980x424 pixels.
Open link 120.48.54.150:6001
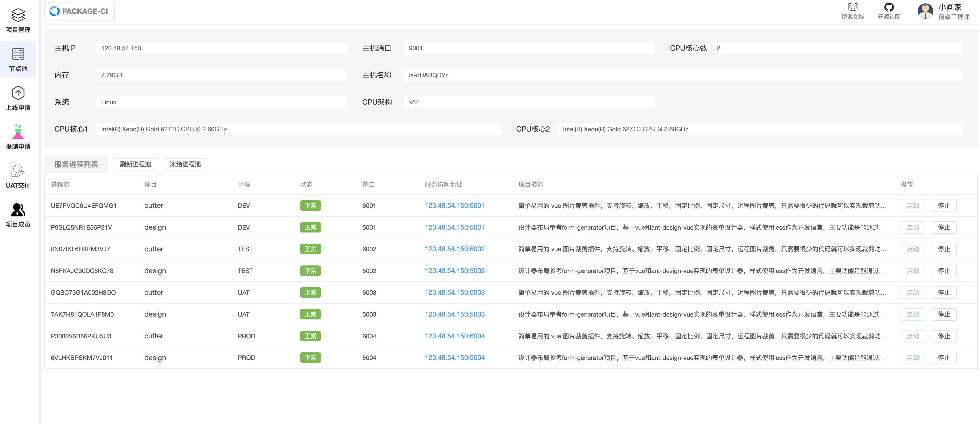[454, 205]
